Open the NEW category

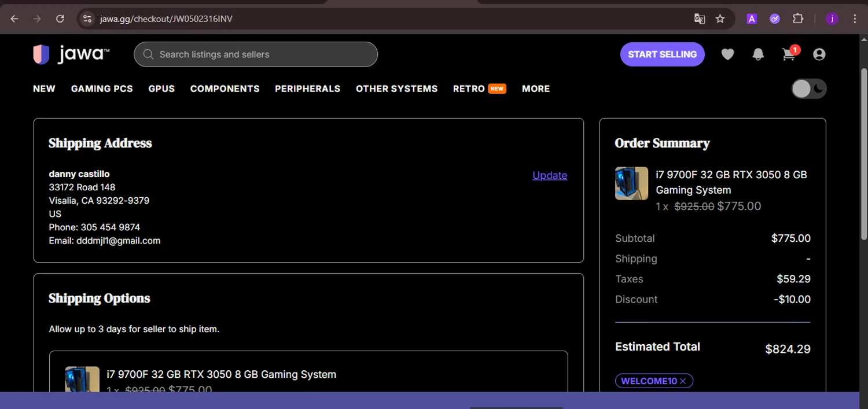tap(44, 89)
